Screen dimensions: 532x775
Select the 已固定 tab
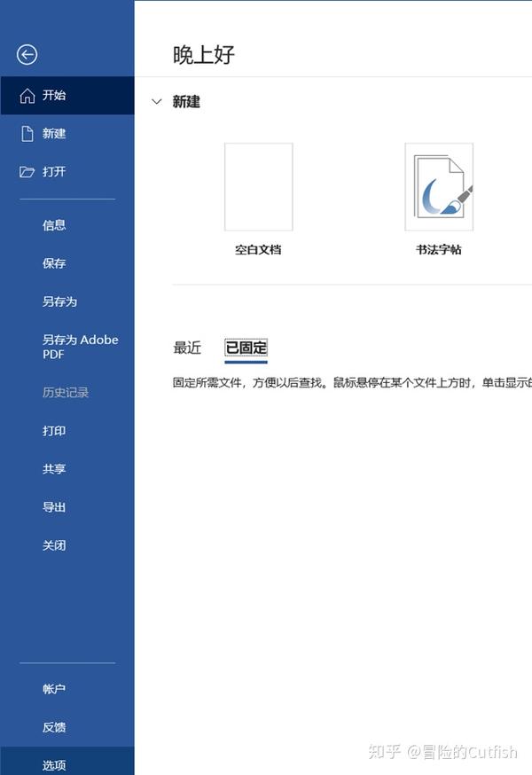[x=246, y=348]
